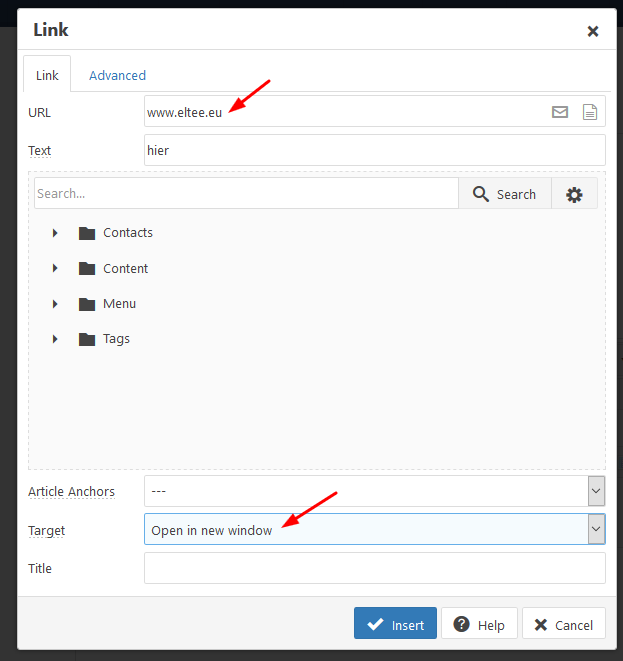
Task: Click the Cancel button
Action: click(x=564, y=625)
